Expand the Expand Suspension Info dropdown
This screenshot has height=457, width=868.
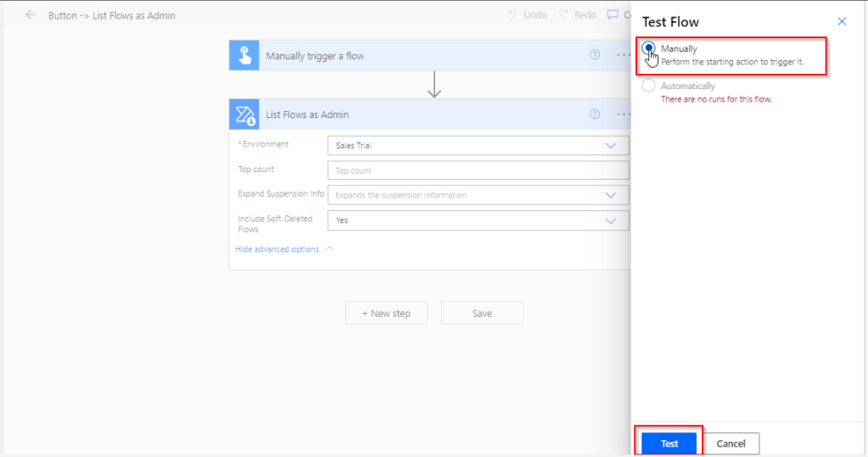(x=610, y=195)
